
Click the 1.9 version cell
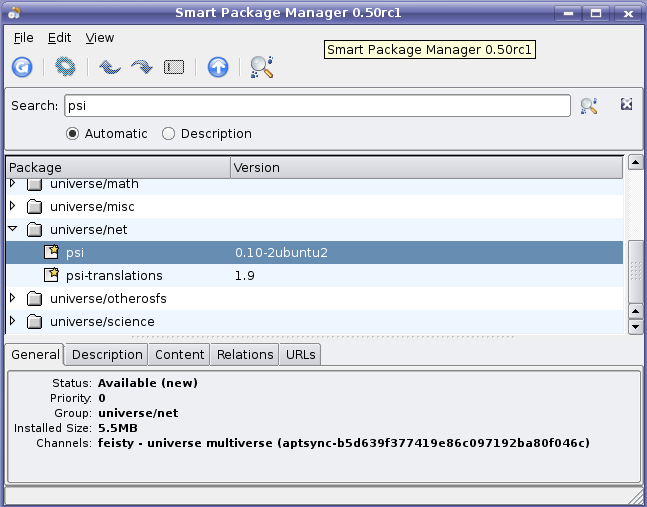[x=245, y=276]
